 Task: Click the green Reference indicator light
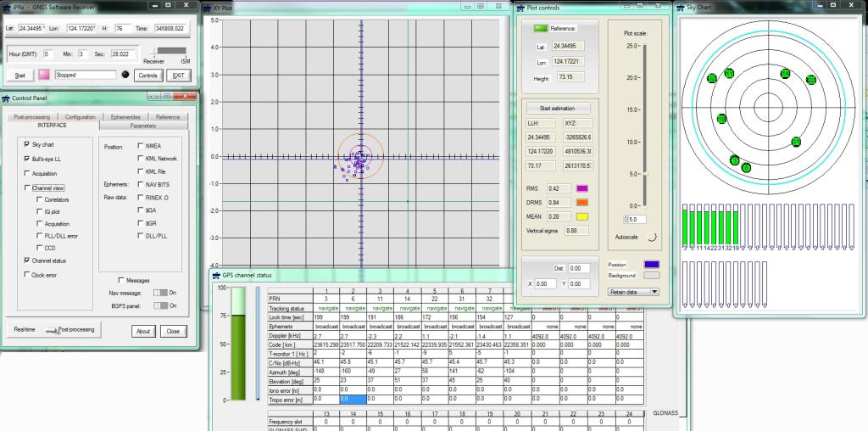pyautogui.click(x=540, y=28)
